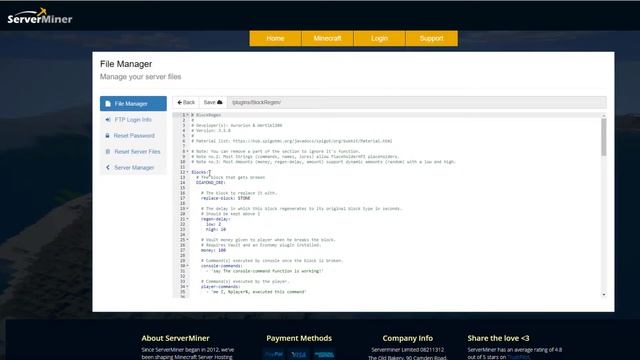Collapse the player-commands fold at line 34

pos(188,287)
